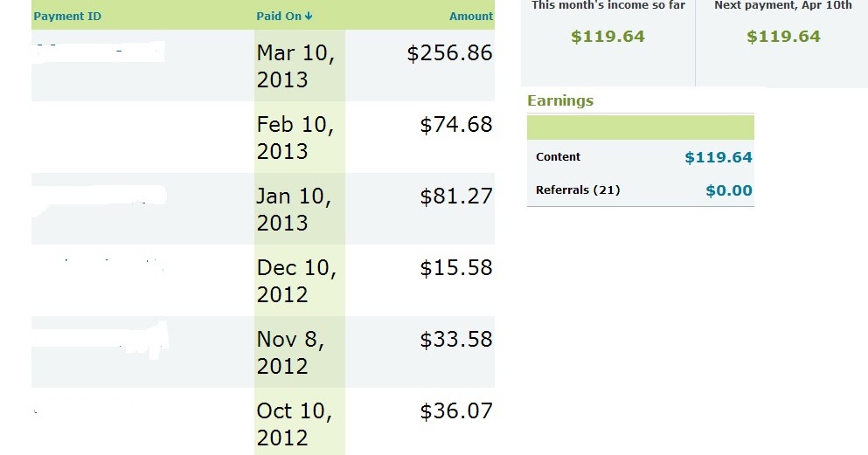Select the Oct 10, 2012 payment date
Viewport: 868px width, 455px height.
tap(295, 424)
